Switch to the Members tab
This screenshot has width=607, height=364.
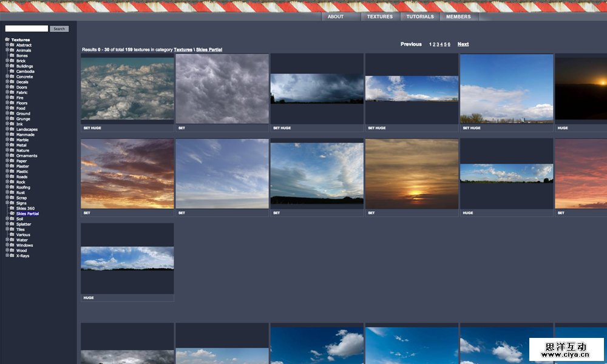tap(458, 17)
